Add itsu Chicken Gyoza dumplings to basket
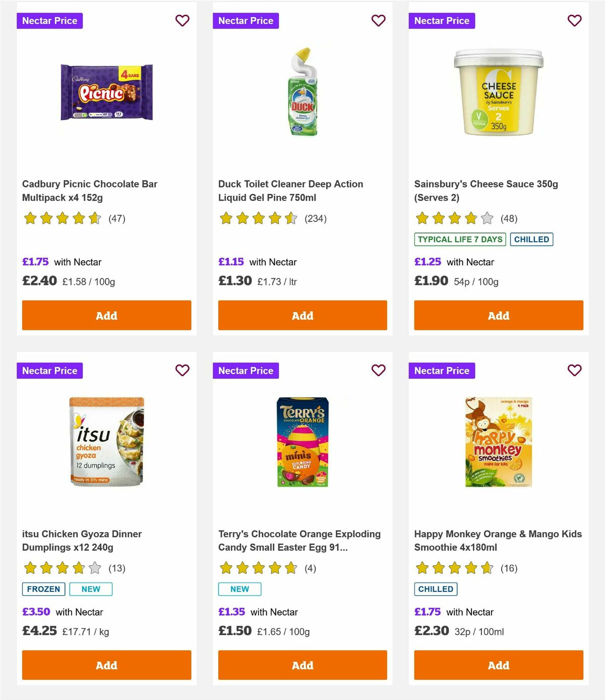 pyautogui.click(x=106, y=665)
